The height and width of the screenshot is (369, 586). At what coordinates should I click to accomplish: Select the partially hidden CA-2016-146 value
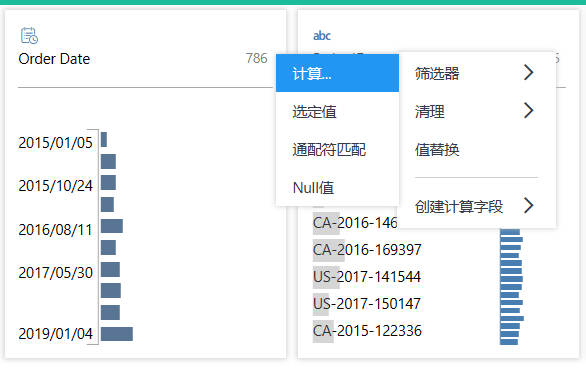tap(355, 223)
